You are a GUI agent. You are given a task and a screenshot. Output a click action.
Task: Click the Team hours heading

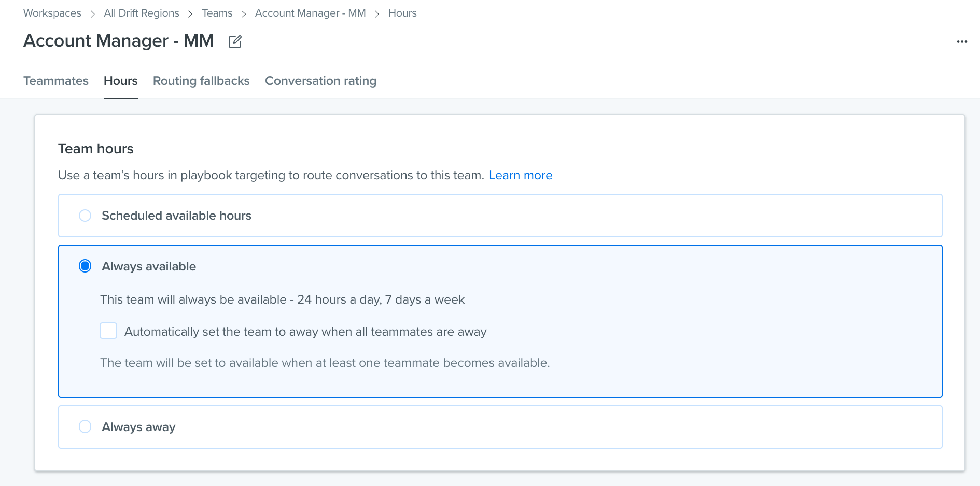pyautogui.click(x=96, y=149)
